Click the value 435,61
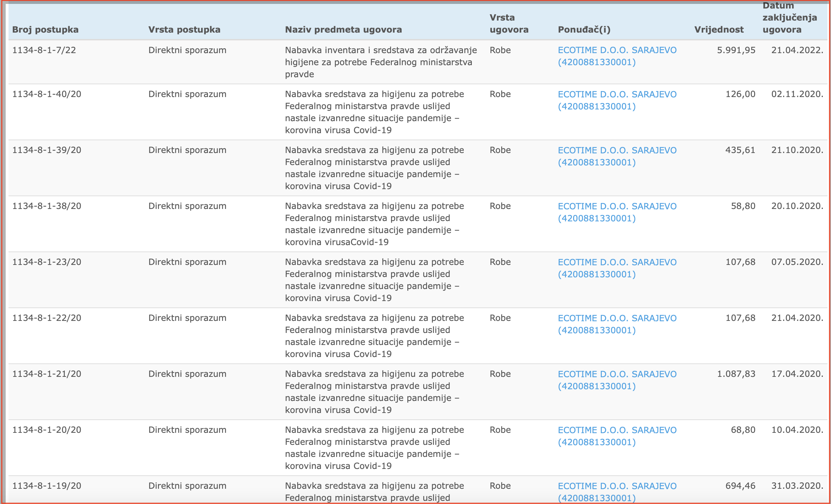 740,151
